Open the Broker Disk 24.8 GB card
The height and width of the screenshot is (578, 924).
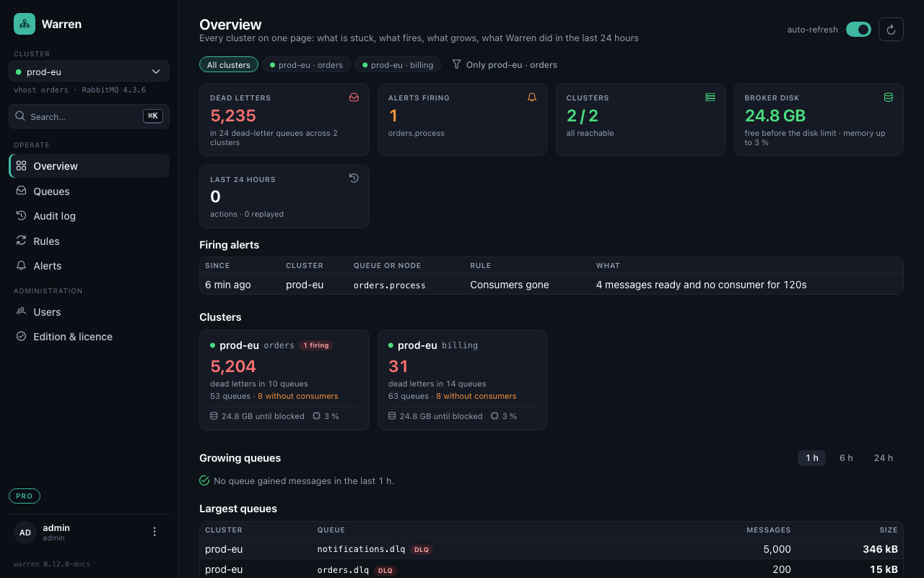click(819, 119)
